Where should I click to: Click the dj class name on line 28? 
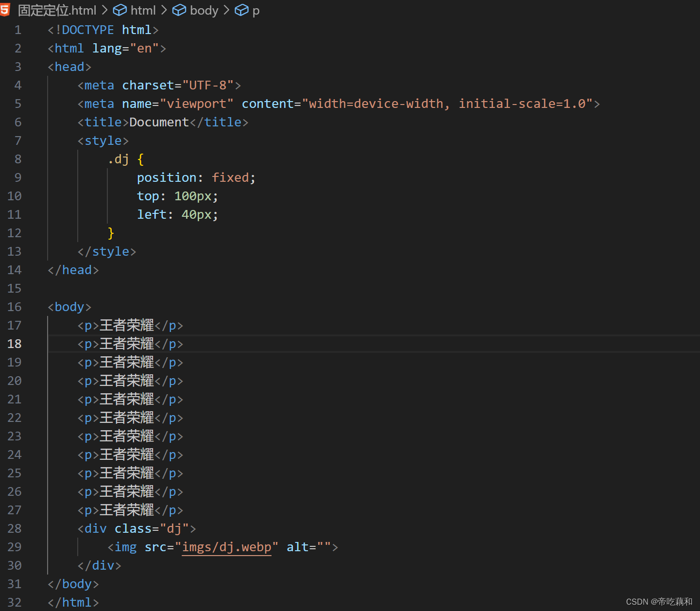click(x=175, y=528)
